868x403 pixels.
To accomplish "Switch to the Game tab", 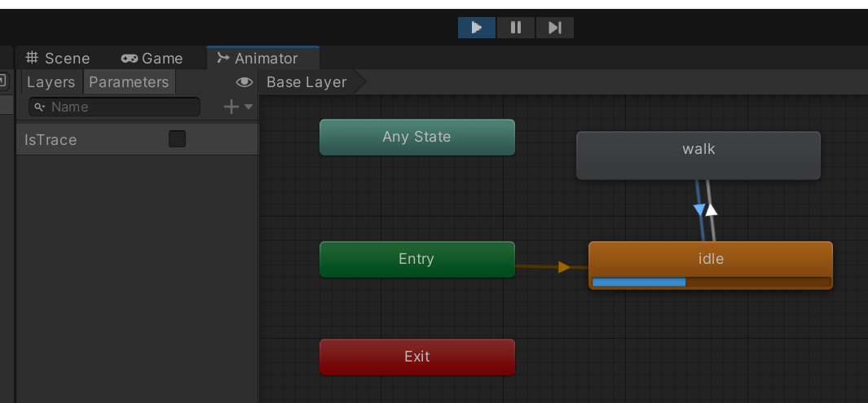I will click(152, 58).
